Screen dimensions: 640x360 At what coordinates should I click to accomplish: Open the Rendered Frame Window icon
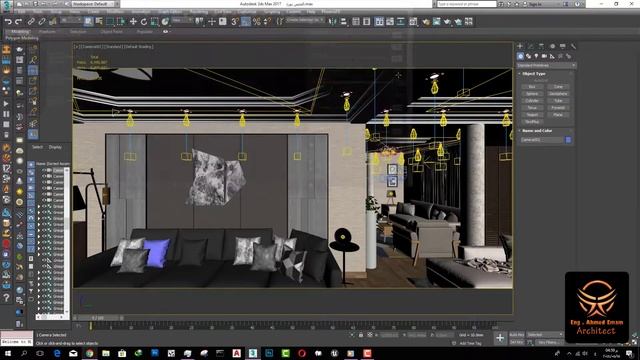(437, 22)
